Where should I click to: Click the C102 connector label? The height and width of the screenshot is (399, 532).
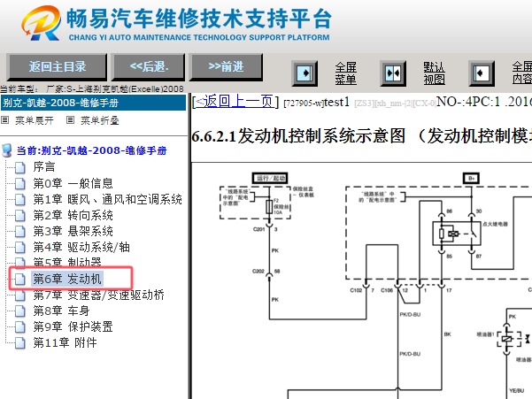(x=356, y=290)
